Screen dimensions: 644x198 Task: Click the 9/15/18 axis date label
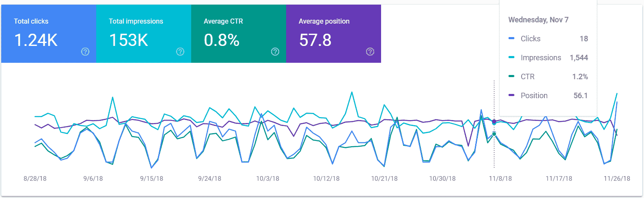pyautogui.click(x=151, y=179)
